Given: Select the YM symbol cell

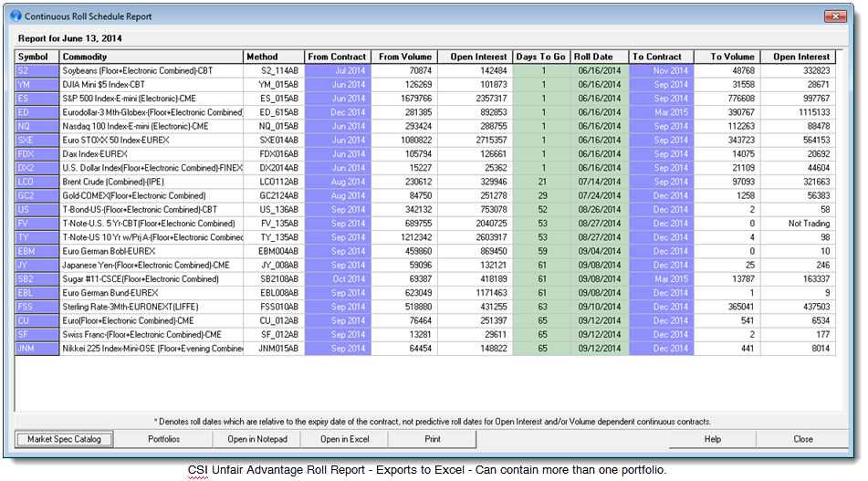Looking at the screenshot, I should click(x=37, y=85).
